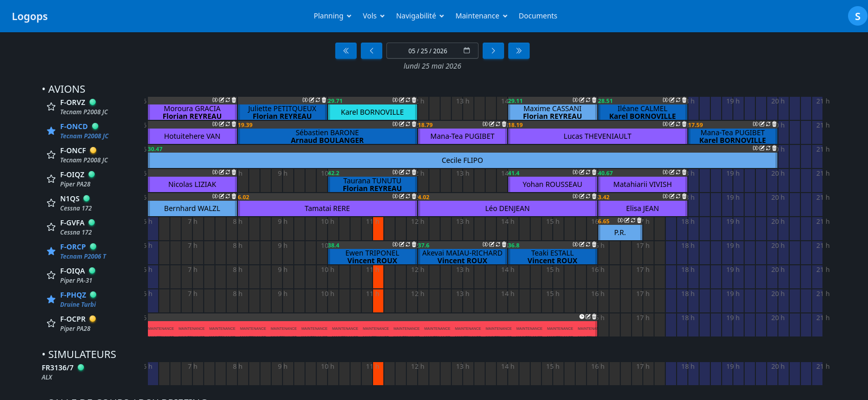This screenshot has width=868, height=400.
Task: Click repeat icon on Elisa JEAN booking
Action: click(678, 197)
